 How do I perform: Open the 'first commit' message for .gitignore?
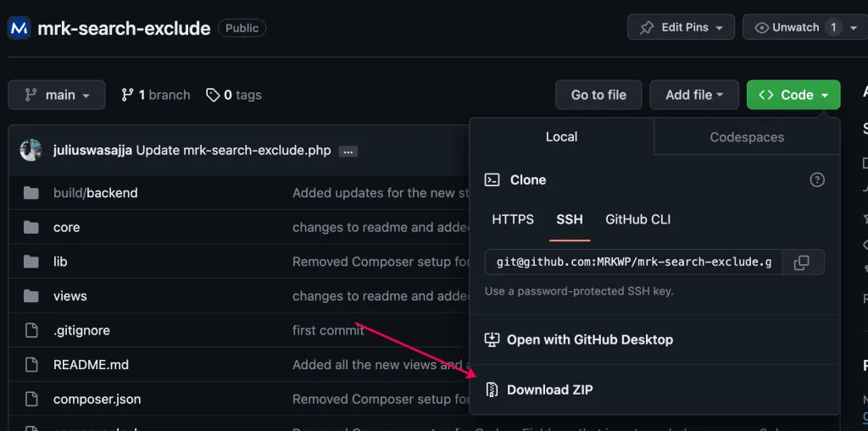pyautogui.click(x=328, y=330)
